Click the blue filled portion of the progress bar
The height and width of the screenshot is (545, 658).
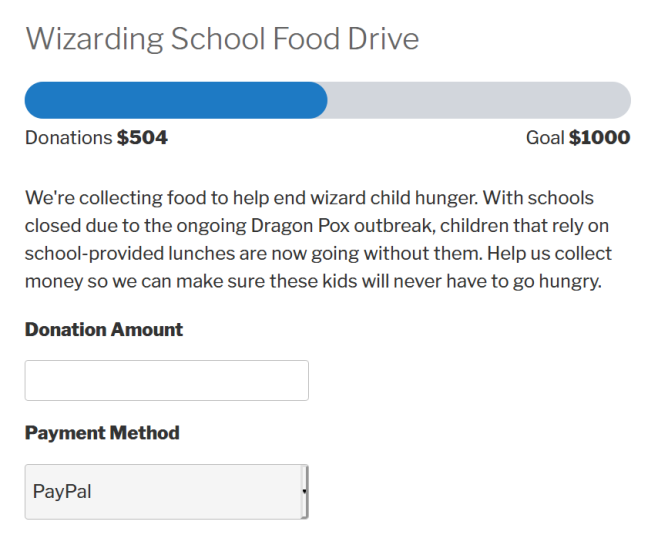click(175, 101)
